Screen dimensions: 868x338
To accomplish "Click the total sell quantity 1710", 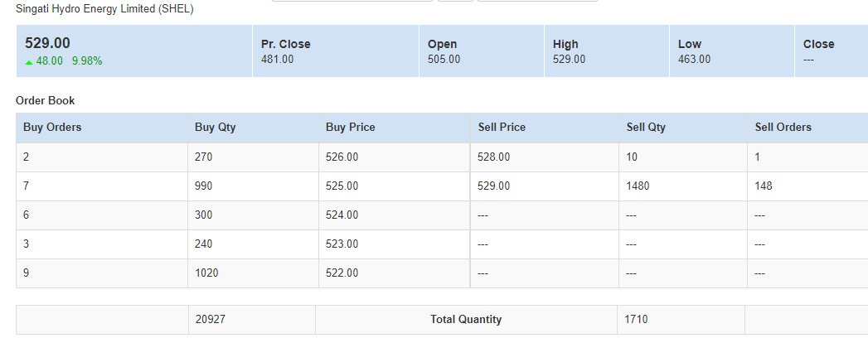I will (x=637, y=319).
